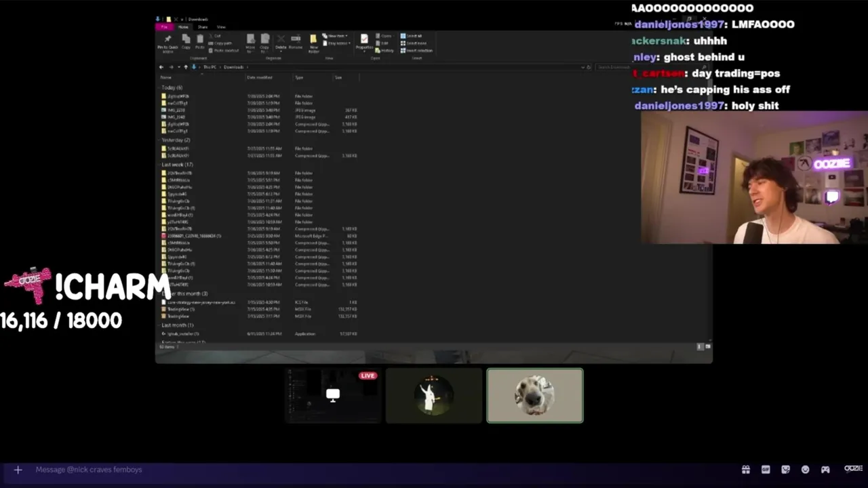Create a New folder from the ribbon
868x488 pixels.
tap(313, 43)
